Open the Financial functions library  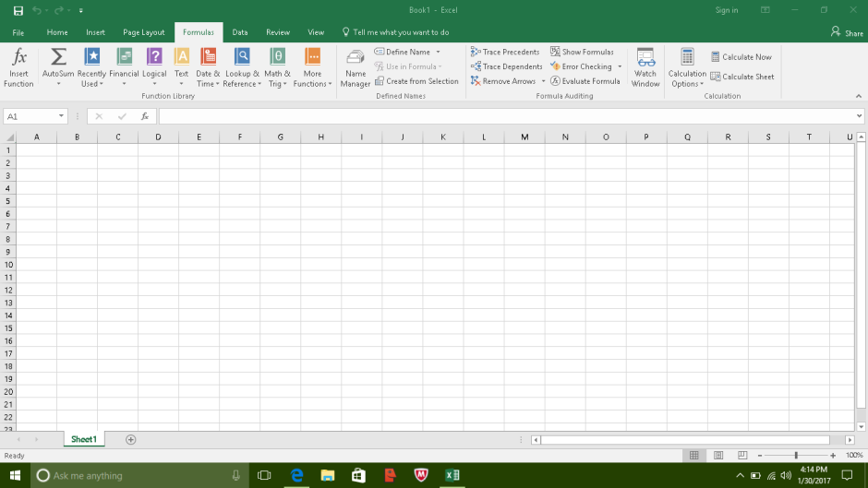click(124, 67)
